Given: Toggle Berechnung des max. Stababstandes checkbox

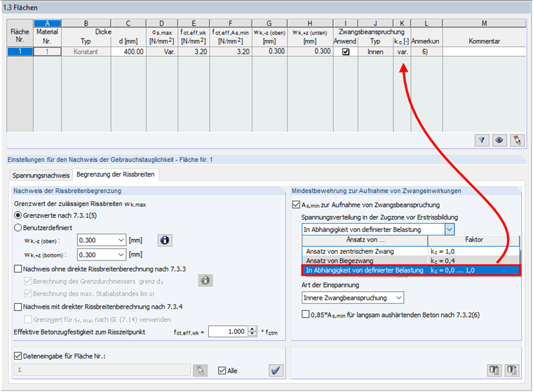Looking at the screenshot, I should point(28,293).
